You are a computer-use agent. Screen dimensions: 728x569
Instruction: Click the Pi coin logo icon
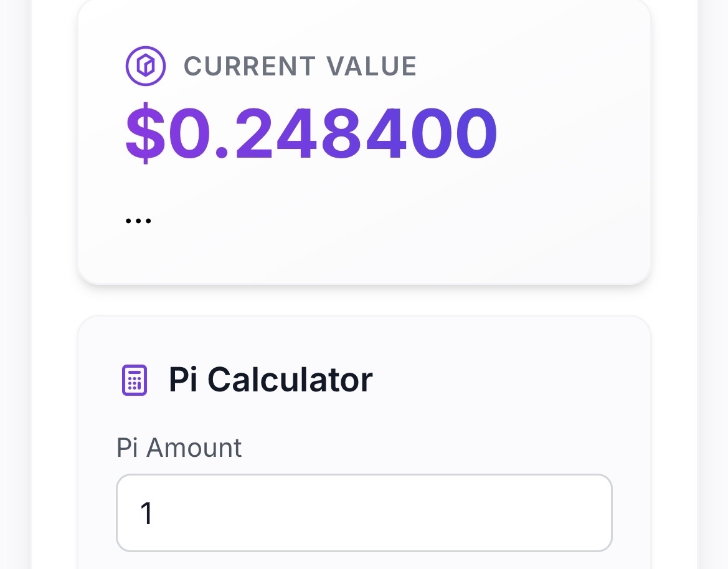[x=145, y=65]
